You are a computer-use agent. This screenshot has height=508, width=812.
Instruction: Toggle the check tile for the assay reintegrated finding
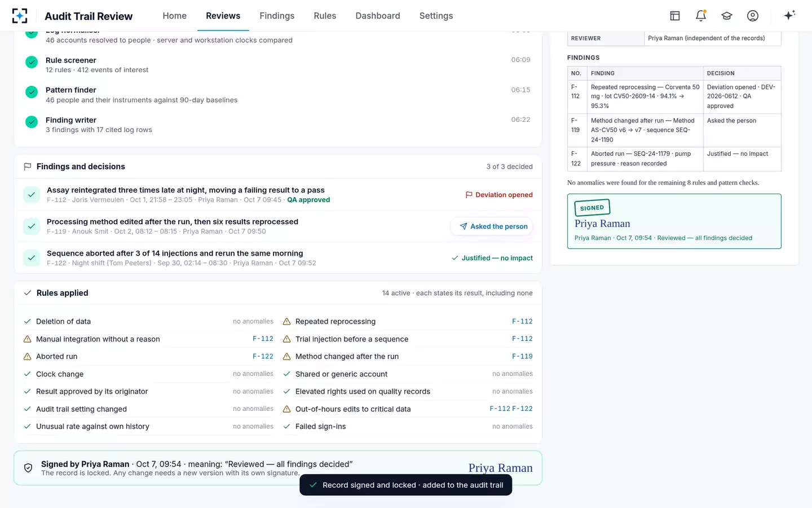tap(32, 195)
